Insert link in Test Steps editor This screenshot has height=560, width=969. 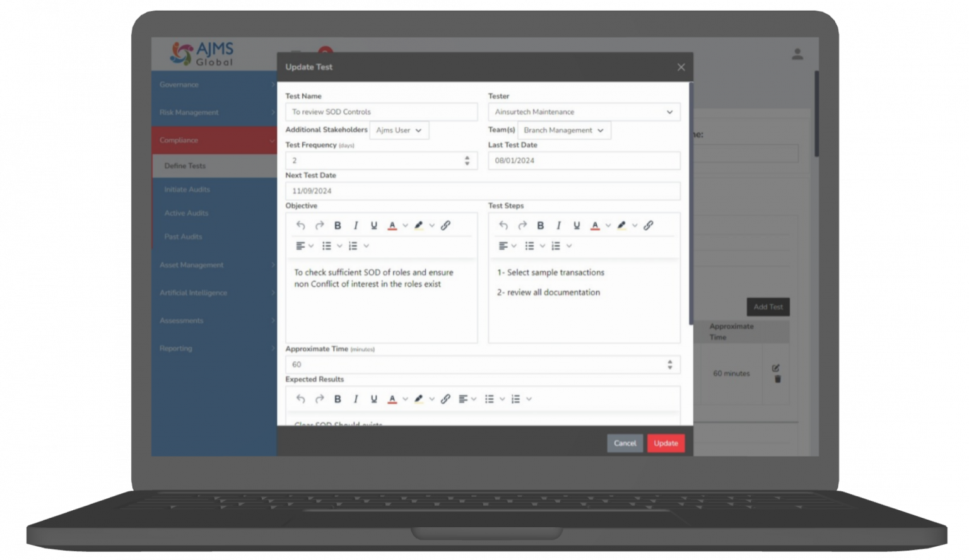tap(648, 226)
